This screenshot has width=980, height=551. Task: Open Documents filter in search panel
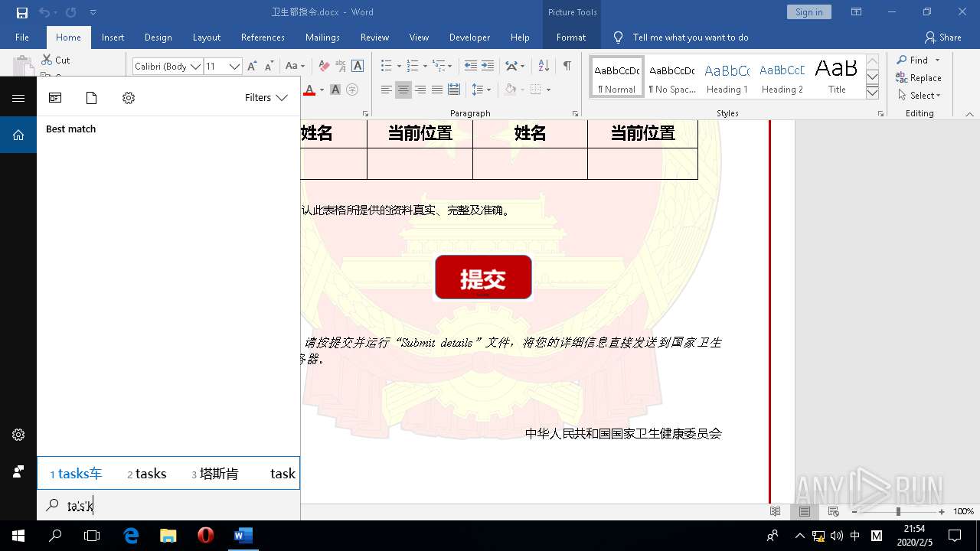92,98
